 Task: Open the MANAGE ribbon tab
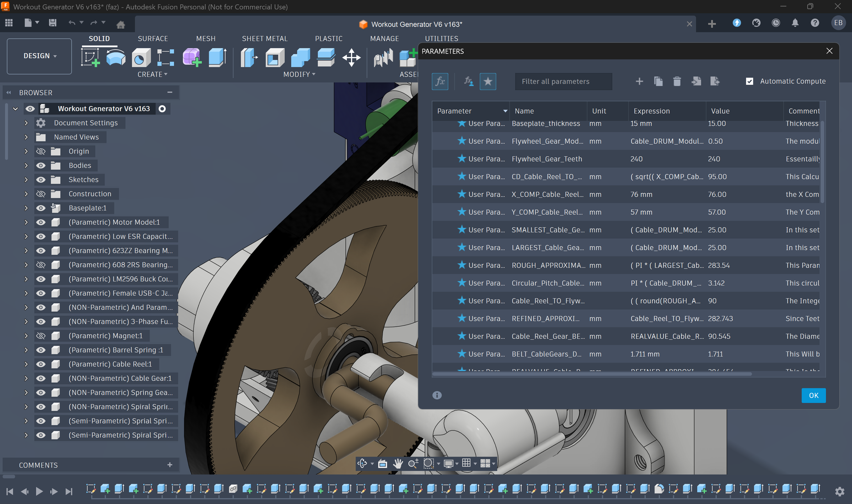click(x=384, y=38)
